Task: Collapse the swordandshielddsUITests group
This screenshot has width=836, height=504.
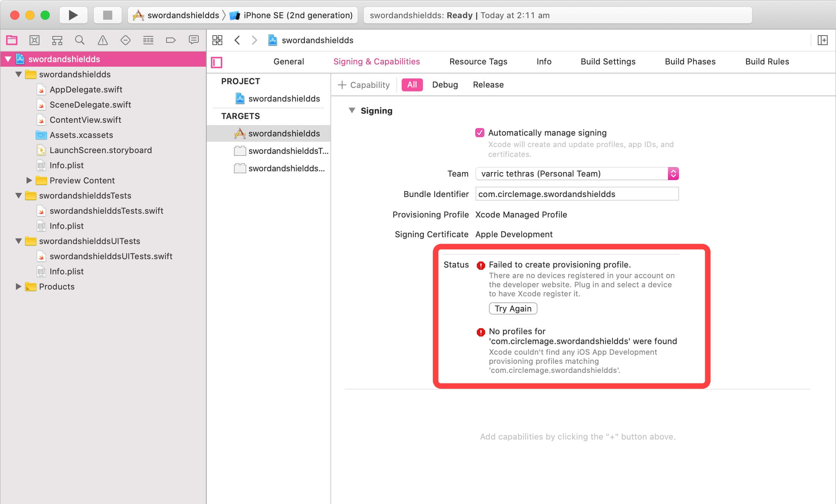Action: coord(19,241)
